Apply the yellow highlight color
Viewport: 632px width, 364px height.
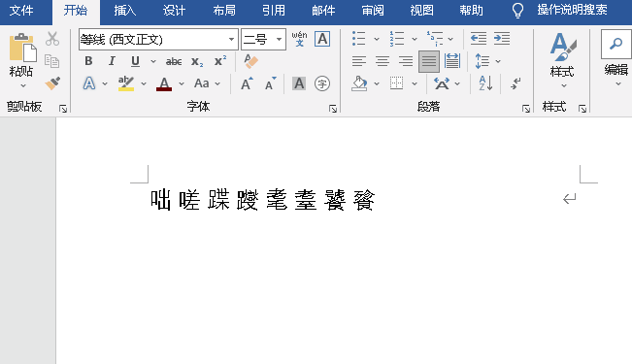point(126,83)
